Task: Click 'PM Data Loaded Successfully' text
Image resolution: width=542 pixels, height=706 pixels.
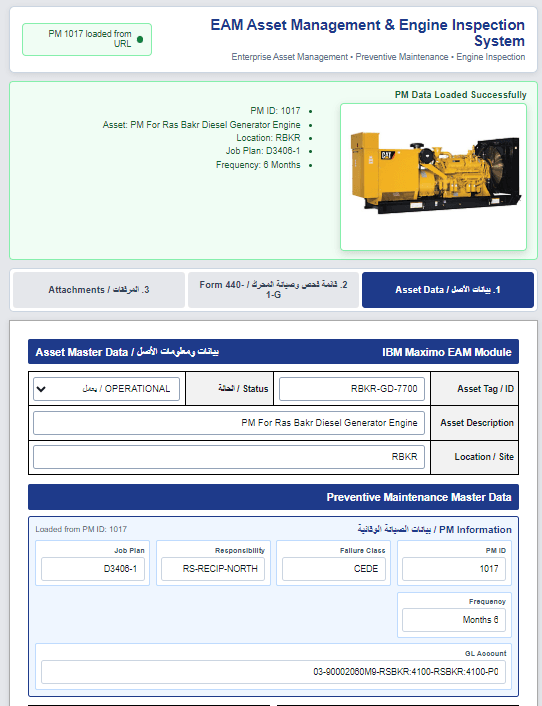Action: [x=461, y=95]
